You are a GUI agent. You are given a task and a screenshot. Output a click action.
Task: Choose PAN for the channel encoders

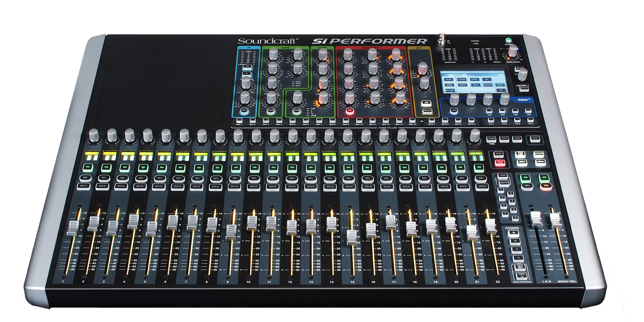517,139
